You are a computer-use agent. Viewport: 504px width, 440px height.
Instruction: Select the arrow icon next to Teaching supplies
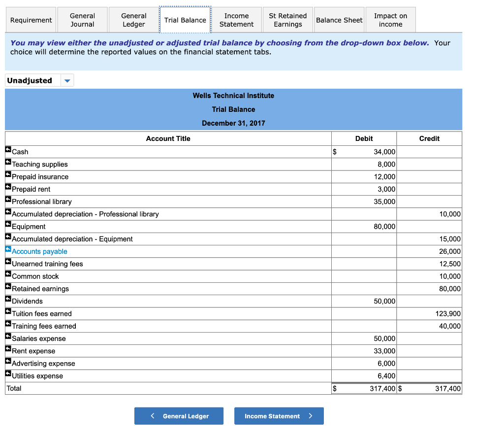pos(7,162)
